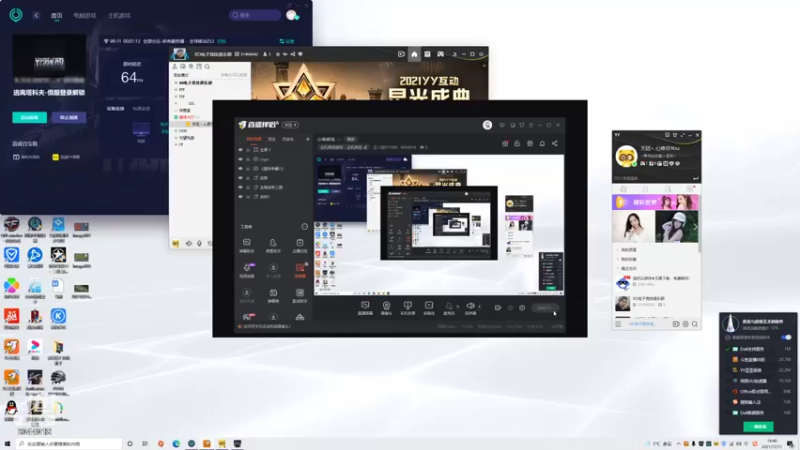Go back using accelerator's back arrow
800x450 pixels.
36,15
